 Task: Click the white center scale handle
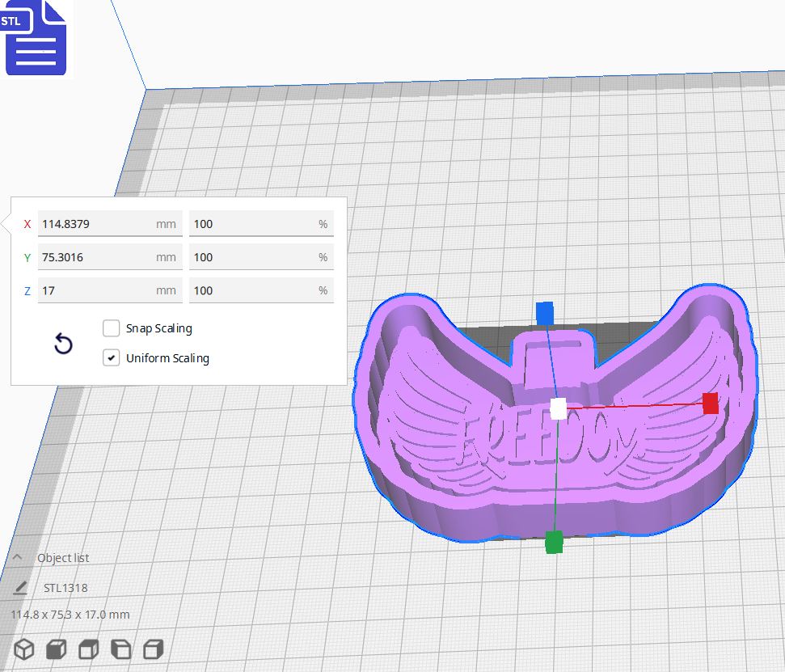[x=556, y=409]
